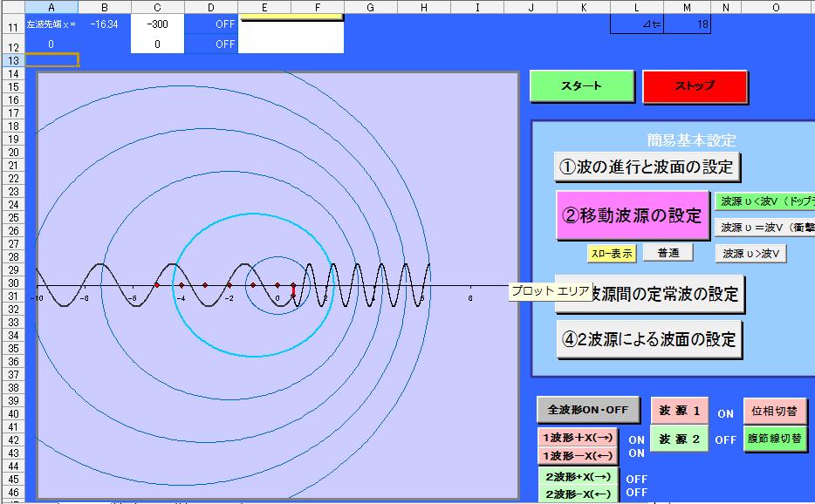Viewport: 815px width, 504px height.
Task: Select column header K
Action: click(584, 7)
